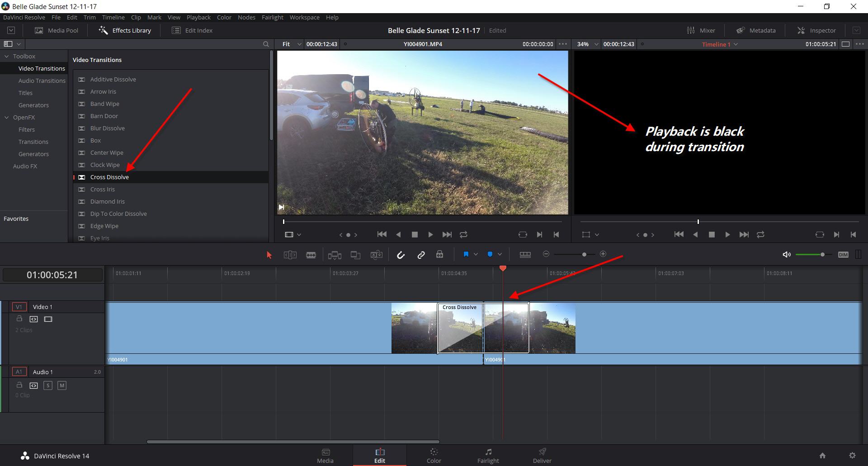Select the arrow selection mode tool
The image size is (868, 466).
pos(269,255)
